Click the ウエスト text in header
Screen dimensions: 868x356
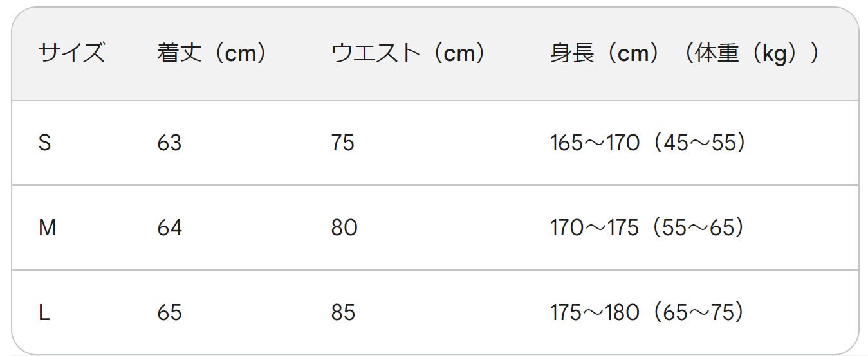coord(375,53)
